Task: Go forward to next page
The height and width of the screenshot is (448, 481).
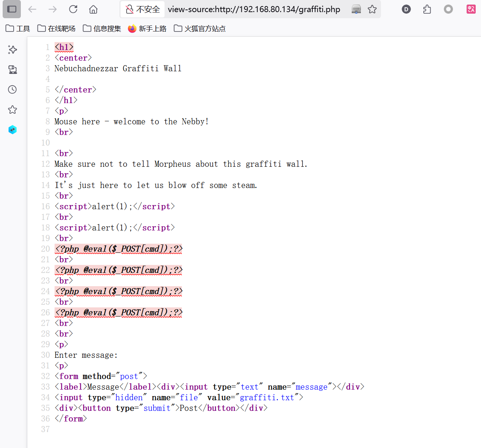Action: click(53, 9)
